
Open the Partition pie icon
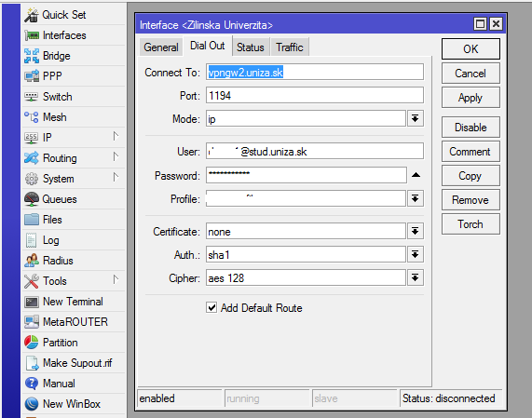[32, 343]
